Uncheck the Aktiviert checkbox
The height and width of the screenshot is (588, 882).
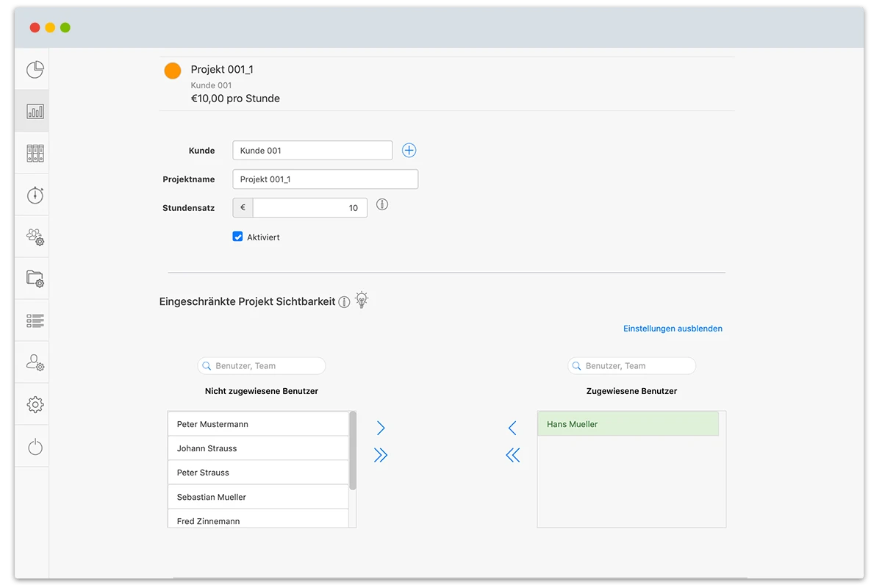coord(238,237)
